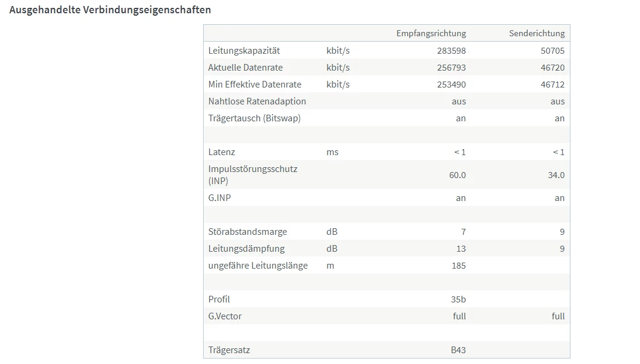Click the G.INP row label
The width and height of the screenshot is (640, 364).
point(219,198)
